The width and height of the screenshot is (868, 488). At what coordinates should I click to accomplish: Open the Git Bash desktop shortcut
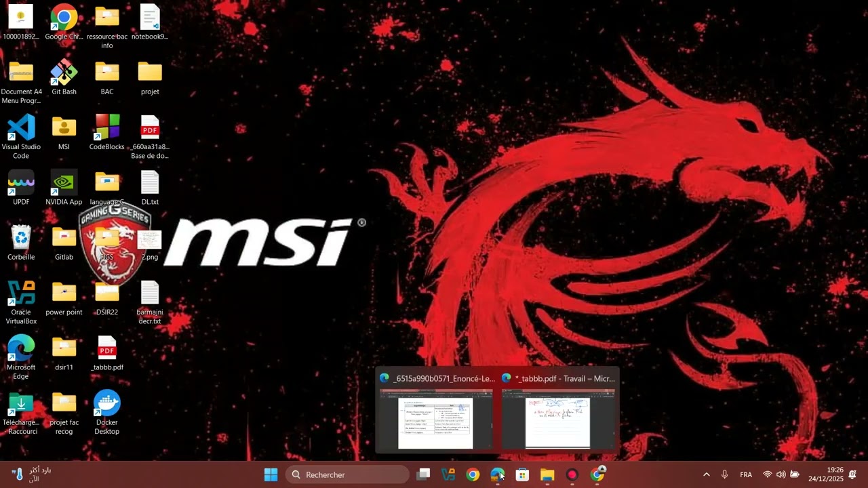[64, 77]
